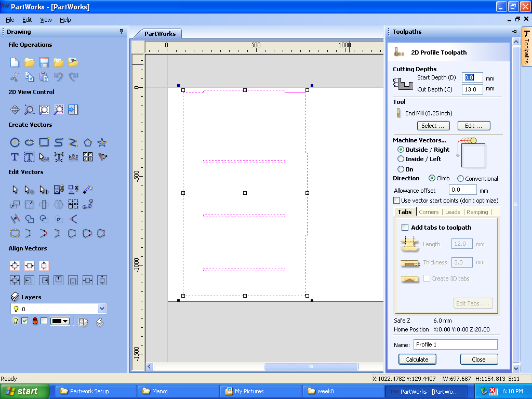532x399 pixels.
Task: Pick the Selection arrow tool
Action: pyautogui.click(x=15, y=189)
